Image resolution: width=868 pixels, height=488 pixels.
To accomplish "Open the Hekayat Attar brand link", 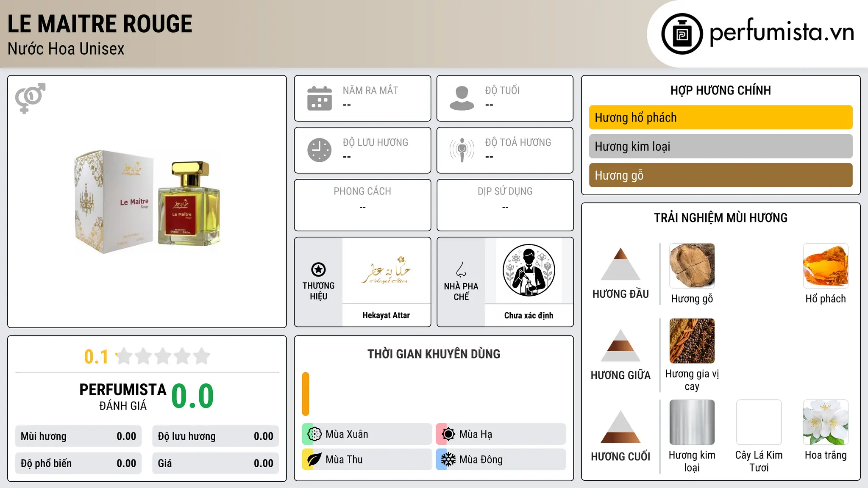I will (x=386, y=315).
